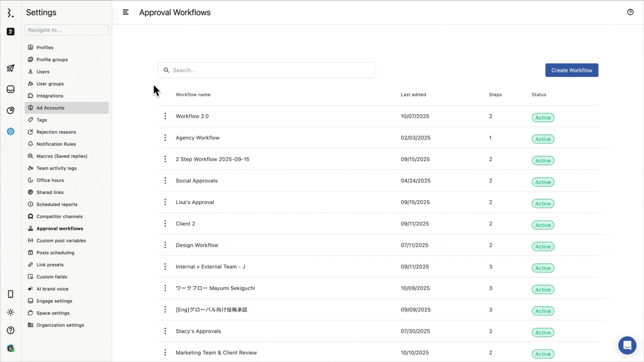Toggle the light/dark theme sun icon
The height and width of the screenshot is (362, 644).
coord(11,312)
